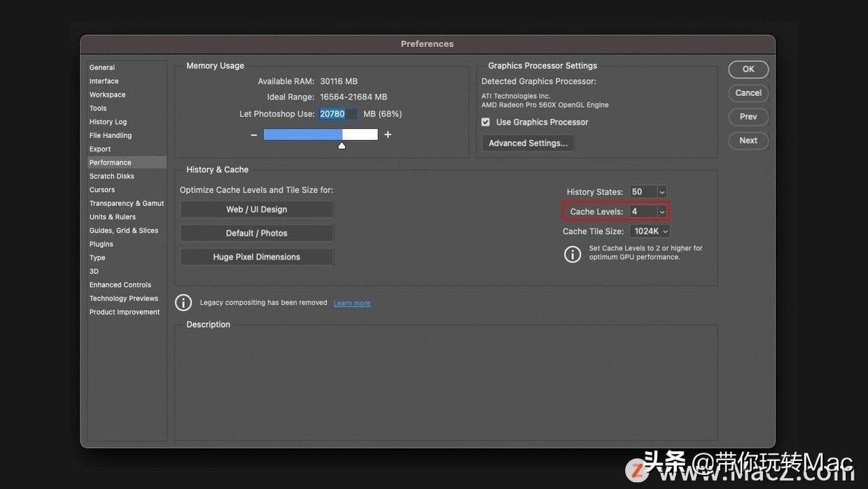Follow the Learn more link

(x=352, y=303)
